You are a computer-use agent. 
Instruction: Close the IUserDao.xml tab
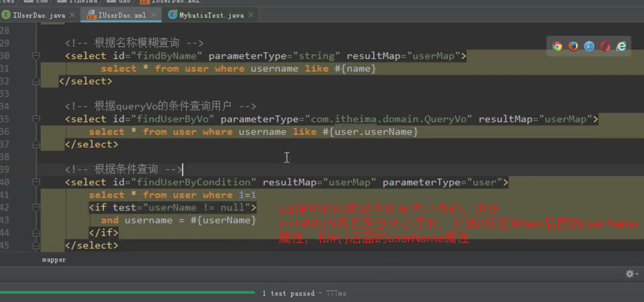pyautogui.click(x=154, y=15)
